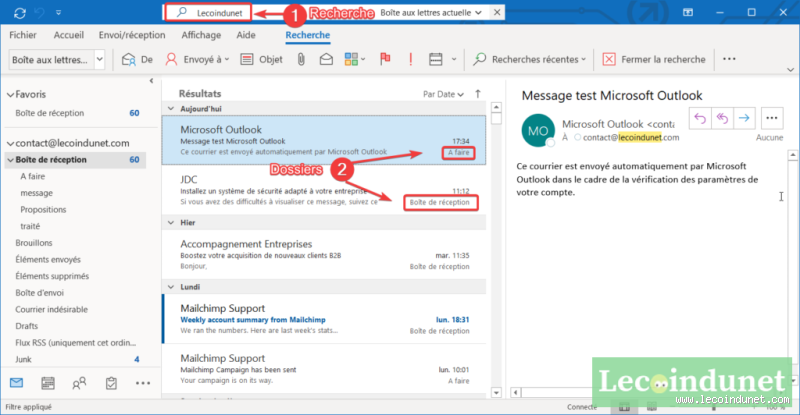Image resolution: width=800 pixels, height=415 pixels.
Task: Open the Brouillons folder
Action: (x=34, y=242)
